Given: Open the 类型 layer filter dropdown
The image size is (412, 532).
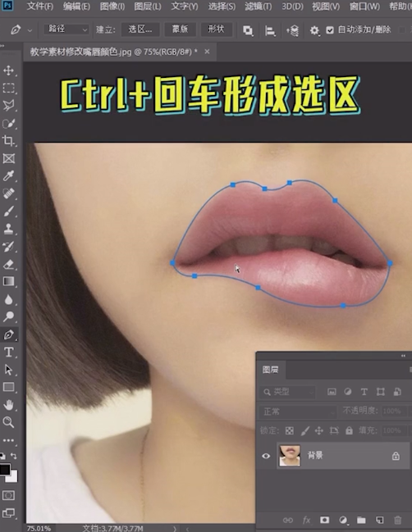Looking at the screenshot, I should (x=288, y=392).
